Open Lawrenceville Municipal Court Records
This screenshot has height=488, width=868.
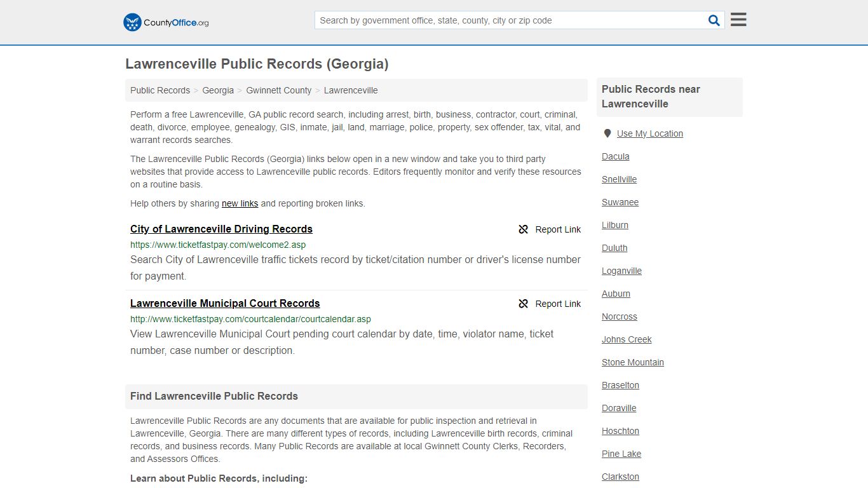pos(225,303)
